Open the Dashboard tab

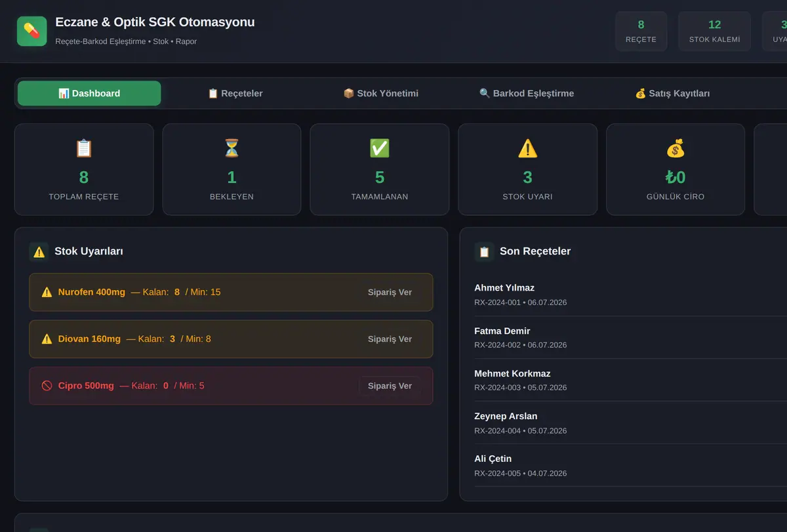(x=89, y=93)
